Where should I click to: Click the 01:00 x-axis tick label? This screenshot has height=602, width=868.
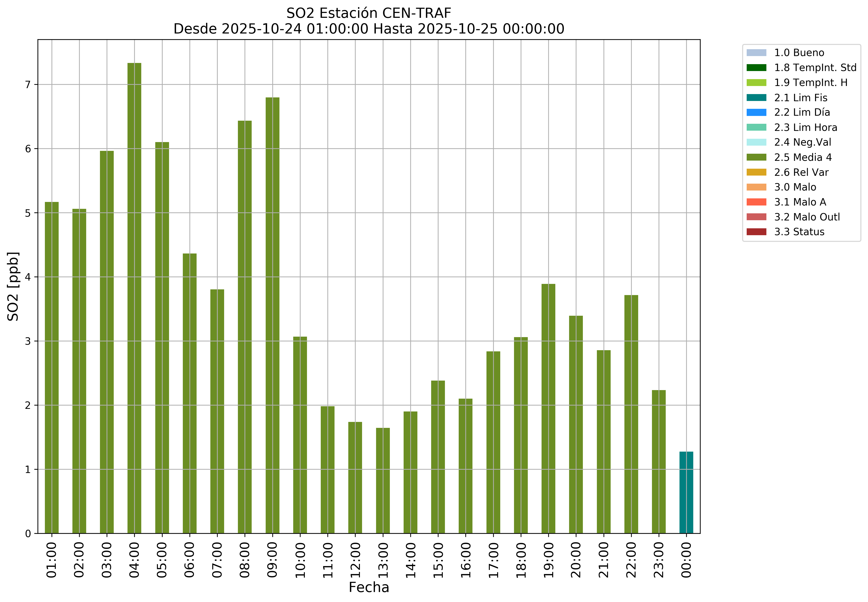[x=52, y=560]
